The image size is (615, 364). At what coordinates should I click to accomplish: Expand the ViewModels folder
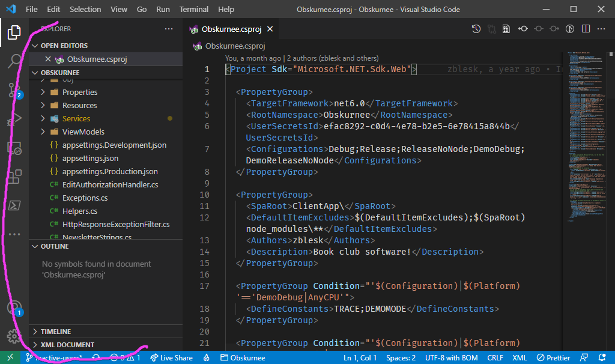[x=106, y=132]
